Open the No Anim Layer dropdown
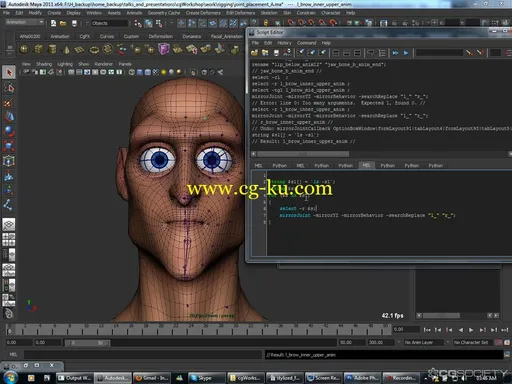The height and width of the screenshot is (384, 512). [424, 342]
